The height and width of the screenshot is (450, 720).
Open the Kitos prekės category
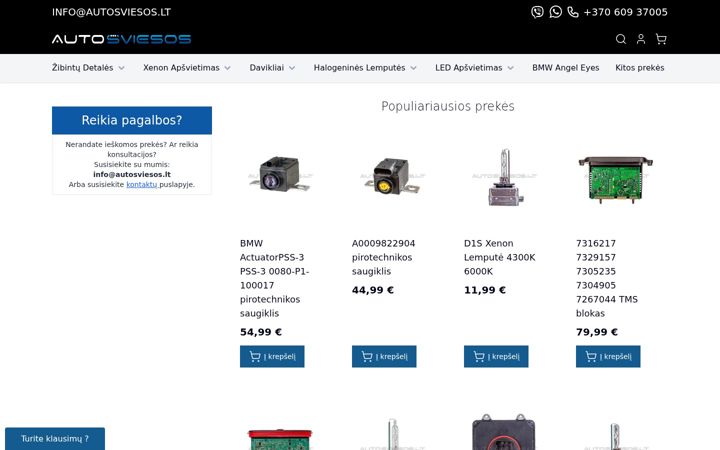point(640,68)
